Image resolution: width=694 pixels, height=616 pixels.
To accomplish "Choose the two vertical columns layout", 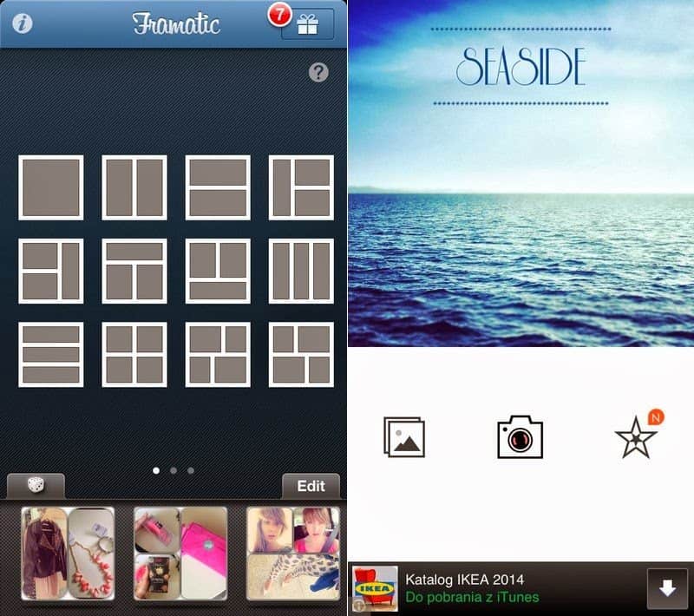I will pyautogui.click(x=134, y=187).
